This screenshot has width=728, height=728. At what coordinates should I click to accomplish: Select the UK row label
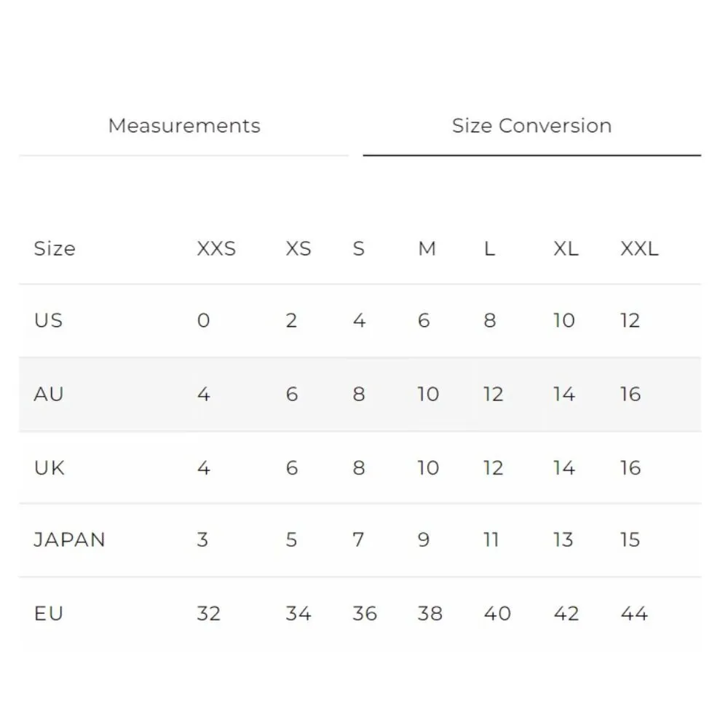coord(49,467)
